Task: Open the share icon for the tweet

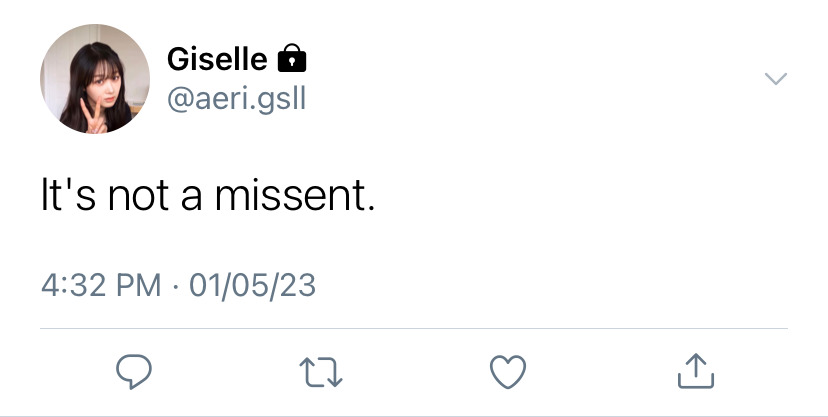Action: tap(695, 371)
